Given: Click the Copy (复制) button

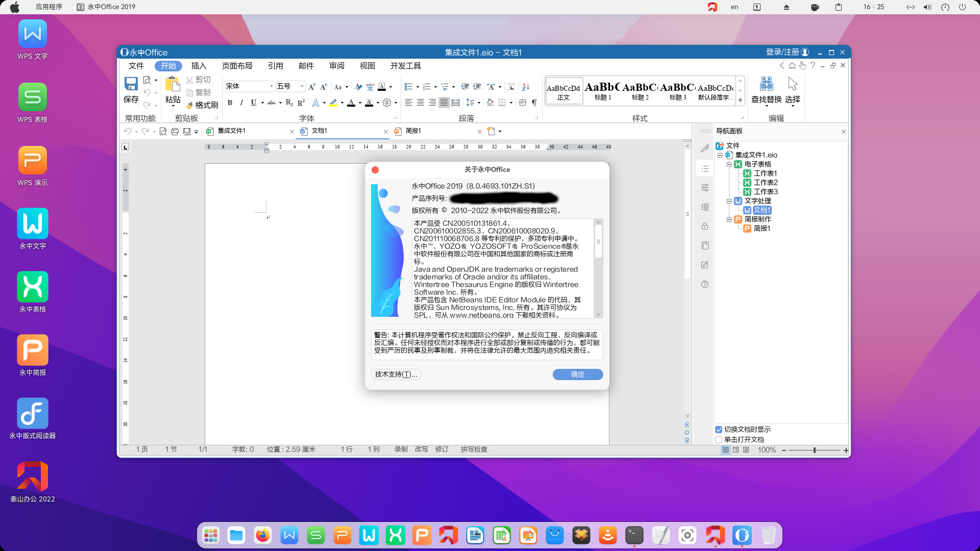Looking at the screenshot, I should [x=198, y=92].
